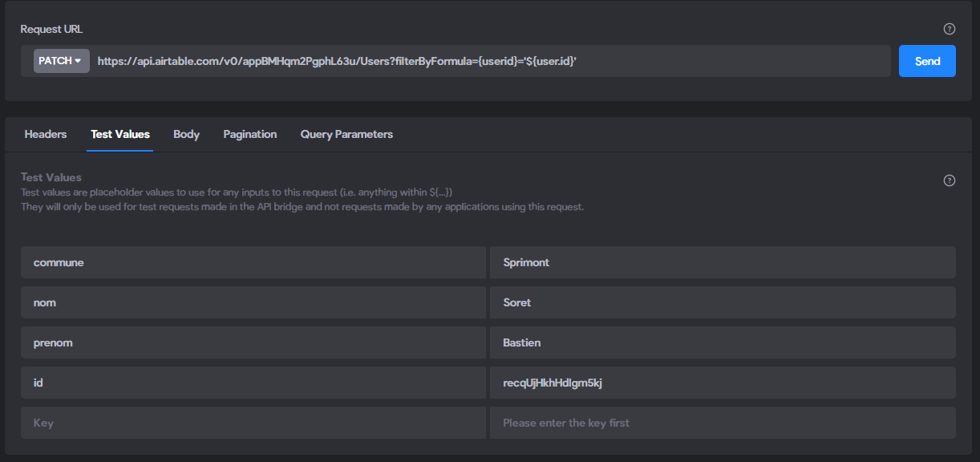Screen dimensions: 980x462
Task: Edit the Sprimont value field
Action: pyautogui.click(x=723, y=262)
